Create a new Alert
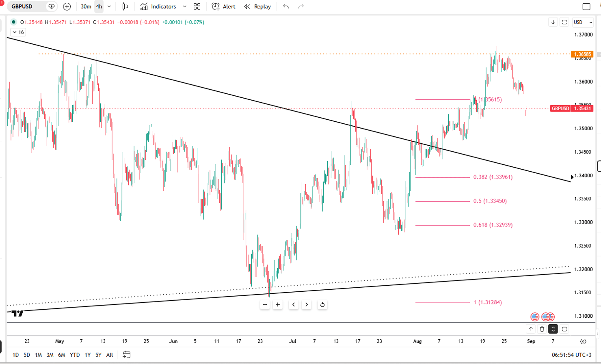Viewport: 601px width, 364px height. point(223,6)
